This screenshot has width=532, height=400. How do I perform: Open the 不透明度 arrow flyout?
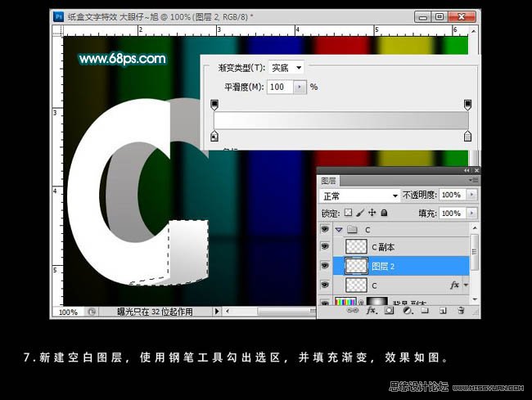(471, 195)
